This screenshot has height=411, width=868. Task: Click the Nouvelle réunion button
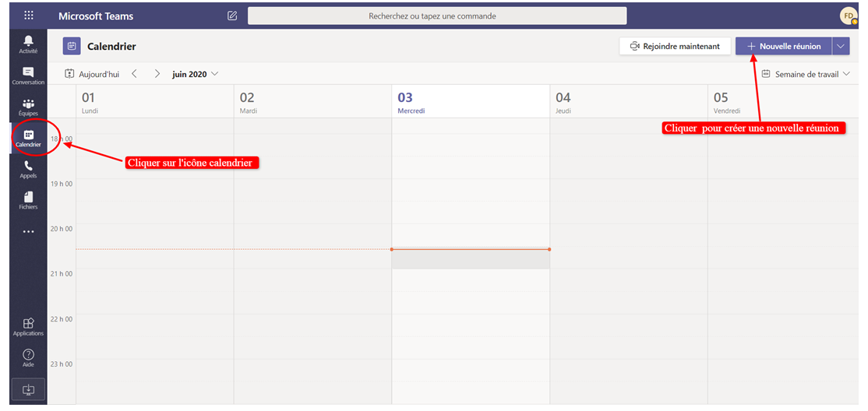coord(783,47)
